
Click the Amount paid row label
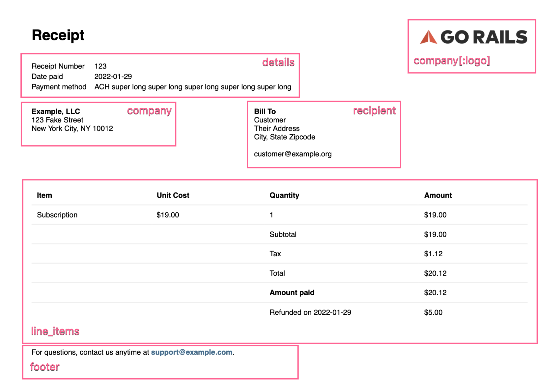point(292,293)
